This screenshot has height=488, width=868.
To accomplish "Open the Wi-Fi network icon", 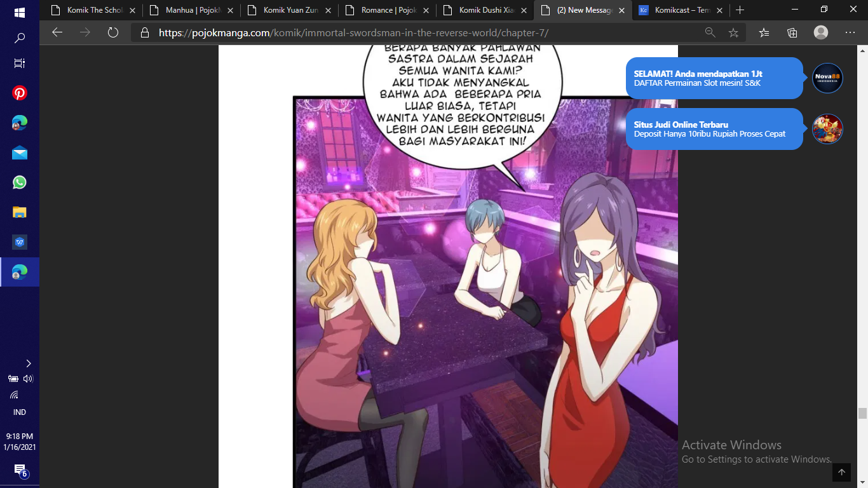I will (14, 395).
